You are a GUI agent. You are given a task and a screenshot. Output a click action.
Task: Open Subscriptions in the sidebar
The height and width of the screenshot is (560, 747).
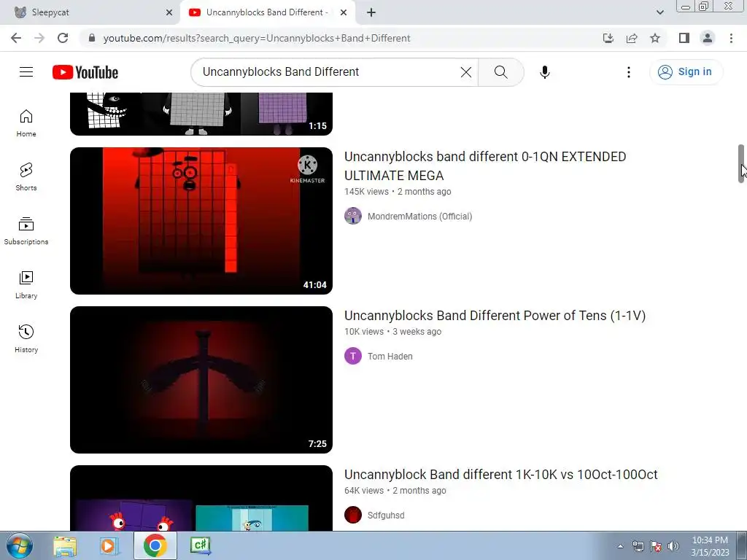pyautogui.click(x=26, y=231)
